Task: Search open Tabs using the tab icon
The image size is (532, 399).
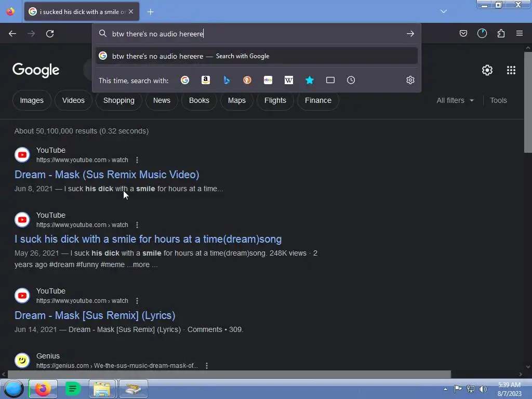Action: pyautogui.click(x=330, y=80)
